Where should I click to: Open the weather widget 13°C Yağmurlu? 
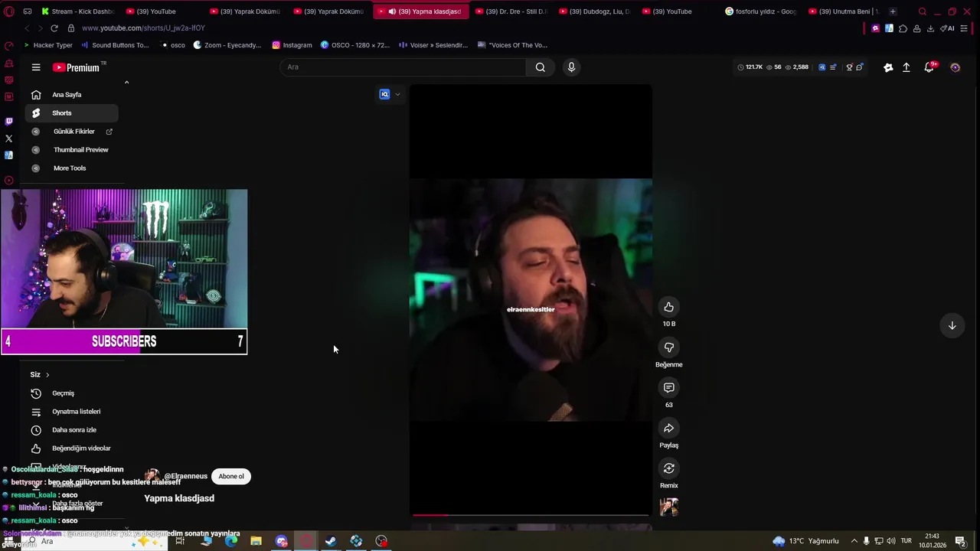pyautogui.click(x=805, y=541)
